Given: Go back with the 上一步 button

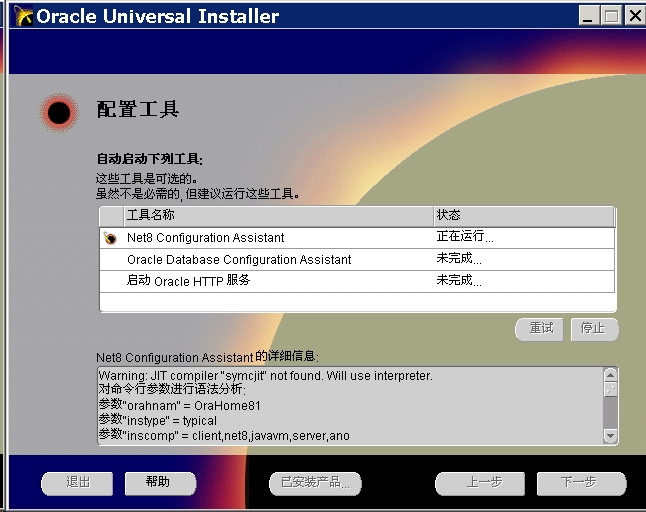Looking at the screenshot, I should click(480, 483).
